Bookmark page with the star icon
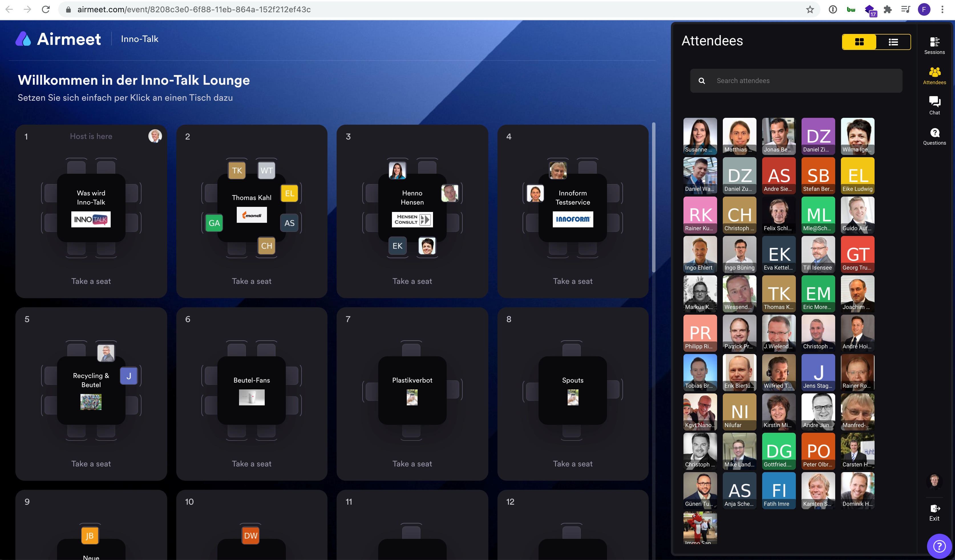 tap(810, 9)
